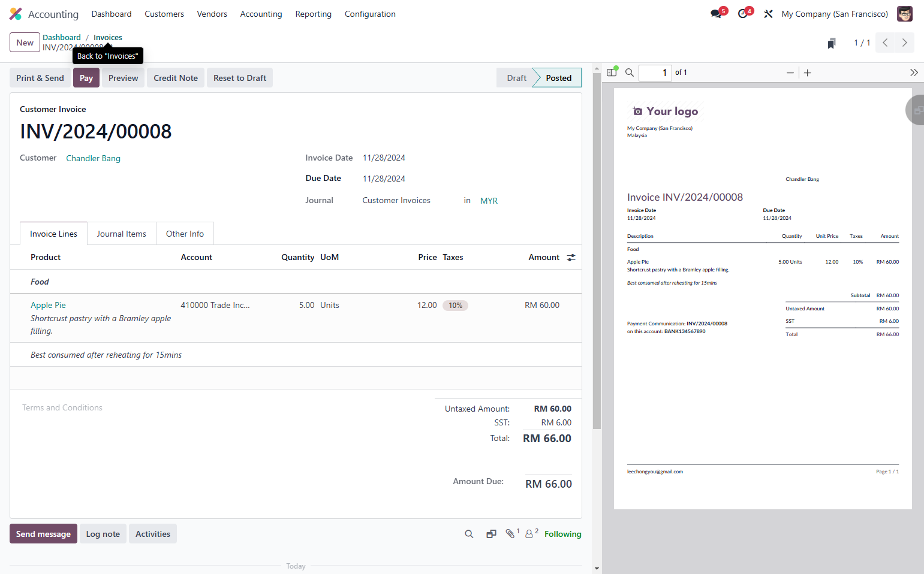Screen dimensions: 924x574
Task: Search chatter messages magnifier icon
Action: coord(469,534)
